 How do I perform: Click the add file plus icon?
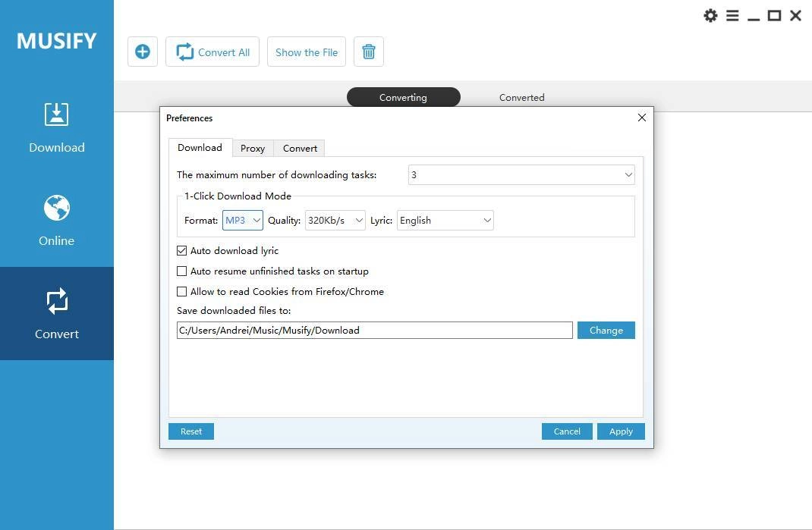click(x=143, y=52)
